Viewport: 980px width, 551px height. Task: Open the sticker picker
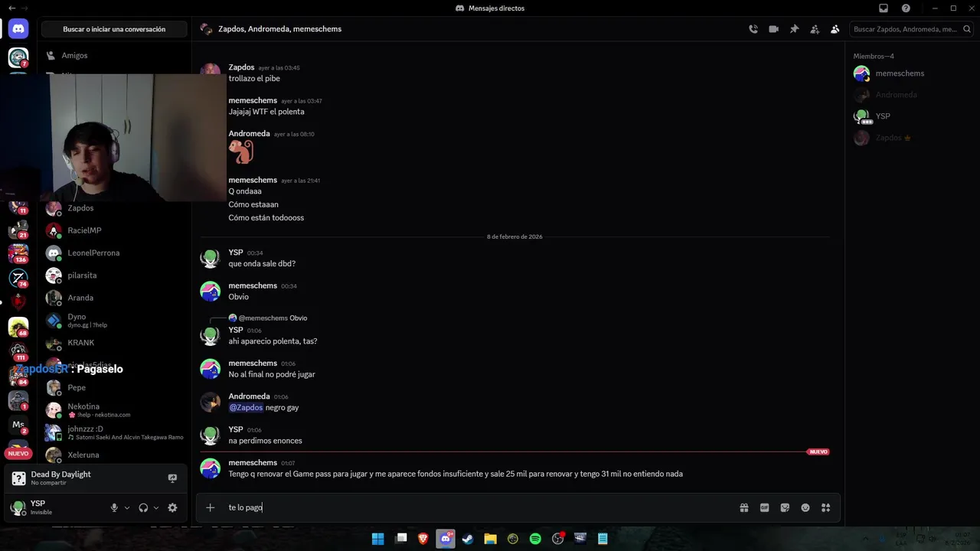[x=785, y=507]
